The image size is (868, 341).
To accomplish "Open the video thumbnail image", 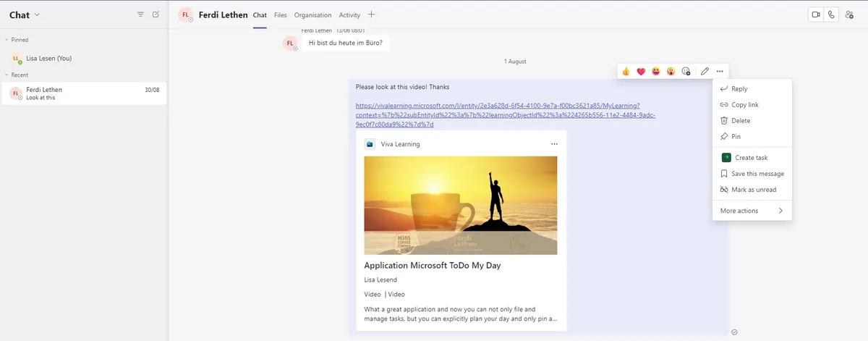I will [461, 205].
